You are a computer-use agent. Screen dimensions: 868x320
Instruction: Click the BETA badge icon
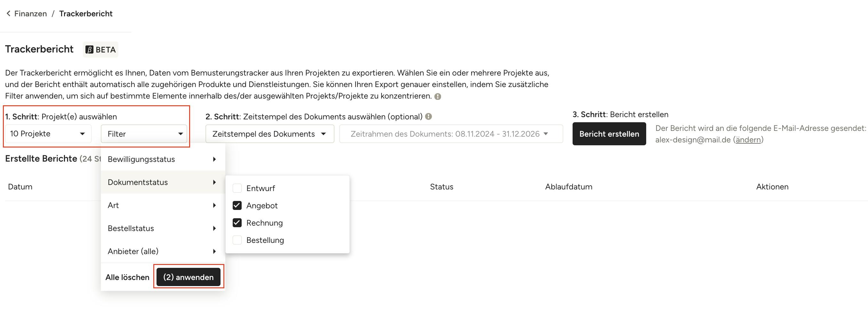coord(89,50)
